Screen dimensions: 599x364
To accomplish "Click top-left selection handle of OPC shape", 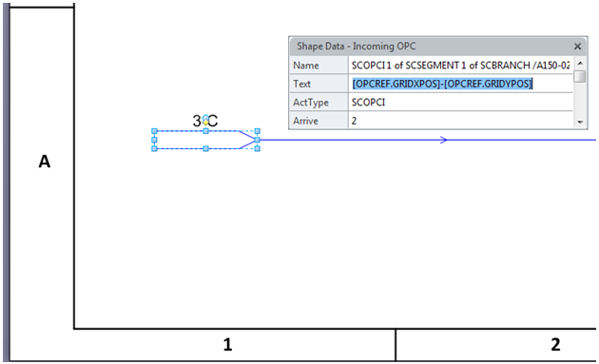I will click(x=154, y=131).
